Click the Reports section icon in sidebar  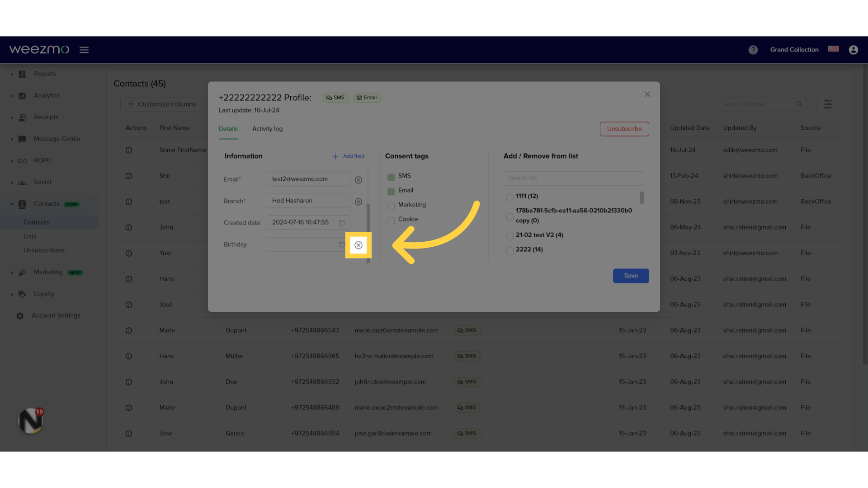(x=22, y=73)
